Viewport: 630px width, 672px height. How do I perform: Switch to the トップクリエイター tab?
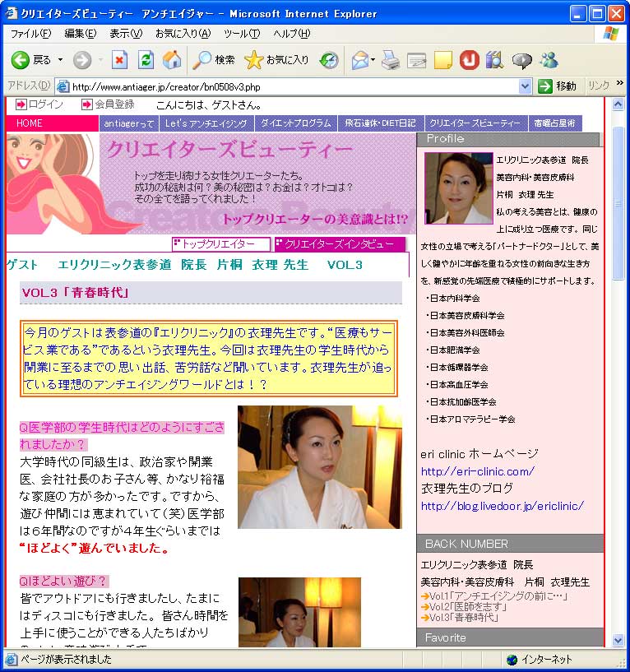pos(220,244)
